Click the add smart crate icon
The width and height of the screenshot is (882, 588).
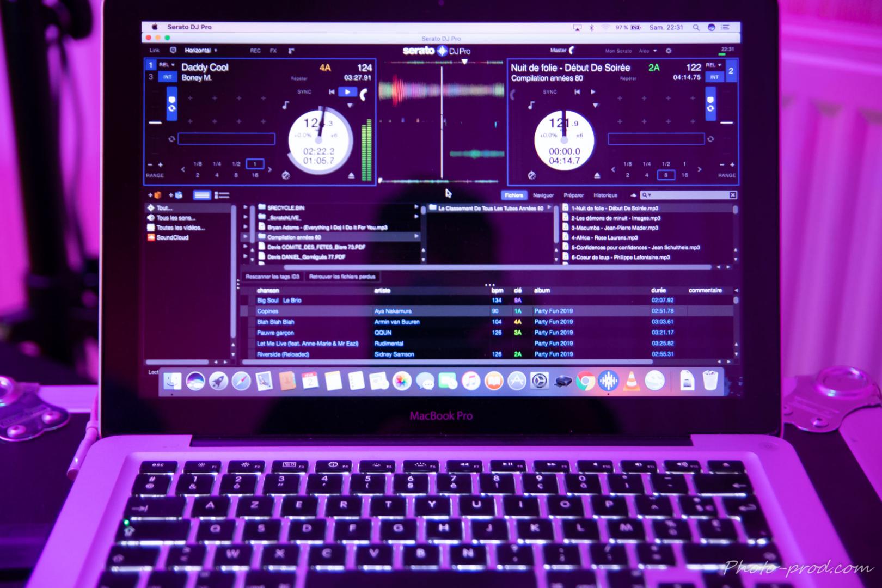(x=175, y=195)
